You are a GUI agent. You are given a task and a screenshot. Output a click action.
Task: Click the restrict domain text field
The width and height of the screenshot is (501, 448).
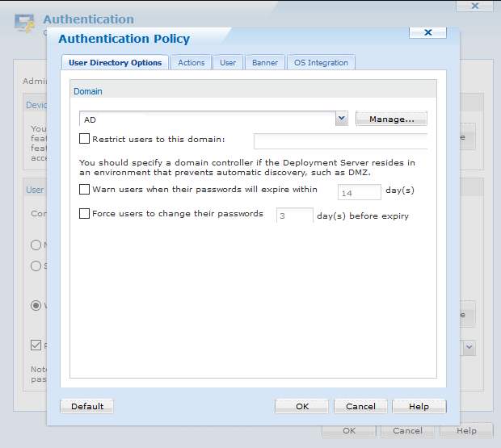(340, 141)
